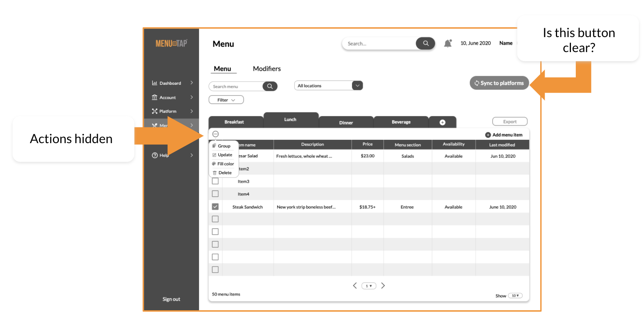Viewport: 644px width, 323px height.
Task: Click the Last modified column header
Action: [x=502, y=145]
